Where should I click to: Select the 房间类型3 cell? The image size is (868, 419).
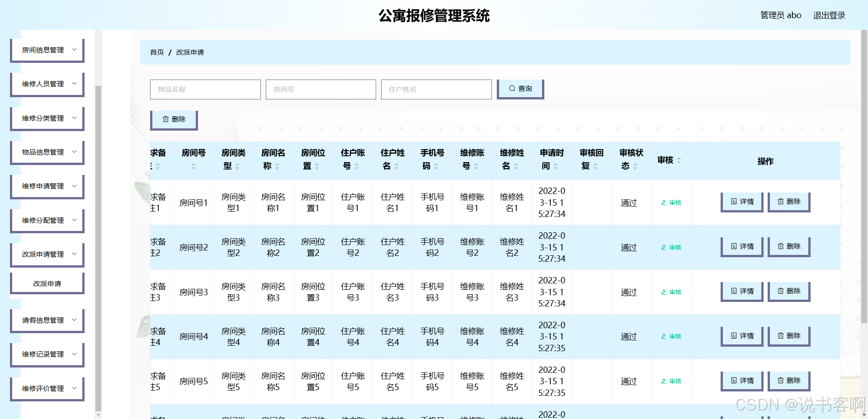233,292
